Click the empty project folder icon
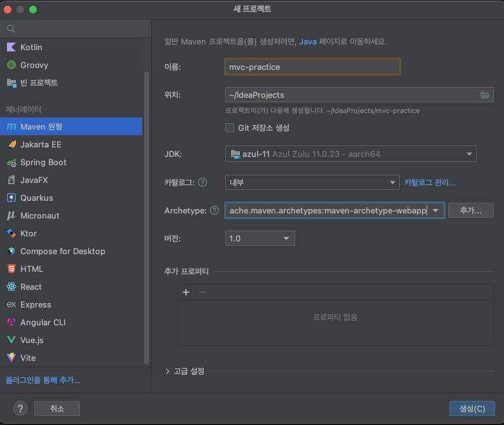Viewport: 504px width, 425px height. point(11,83)
